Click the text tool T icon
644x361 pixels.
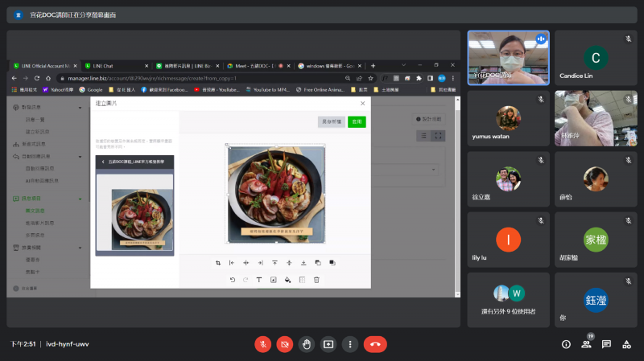click(259, 280)
